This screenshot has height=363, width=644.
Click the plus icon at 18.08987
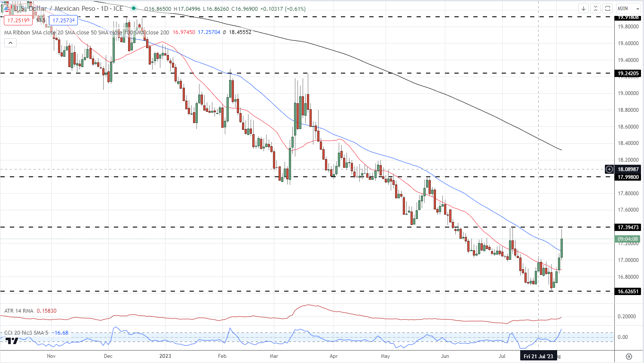609,169
